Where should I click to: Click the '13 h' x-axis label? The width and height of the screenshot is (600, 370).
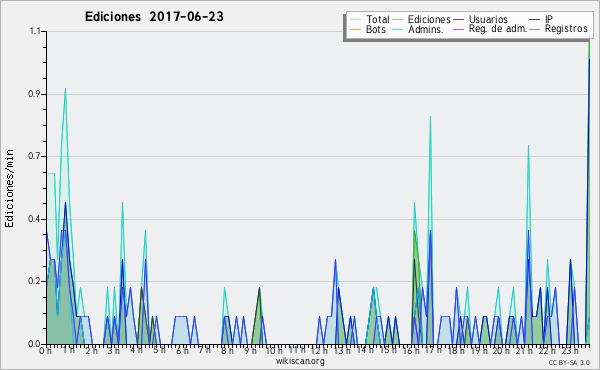tap(341, 351)
